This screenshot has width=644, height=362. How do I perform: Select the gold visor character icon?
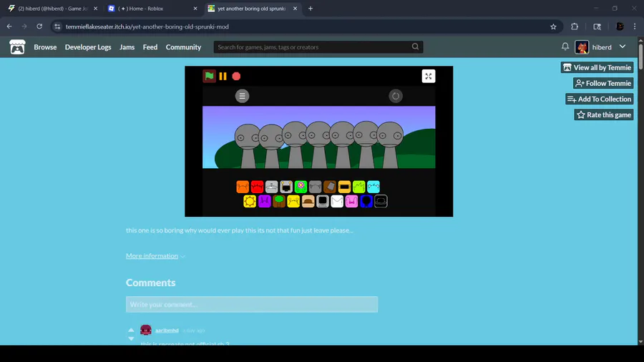(x=344, y=187)
